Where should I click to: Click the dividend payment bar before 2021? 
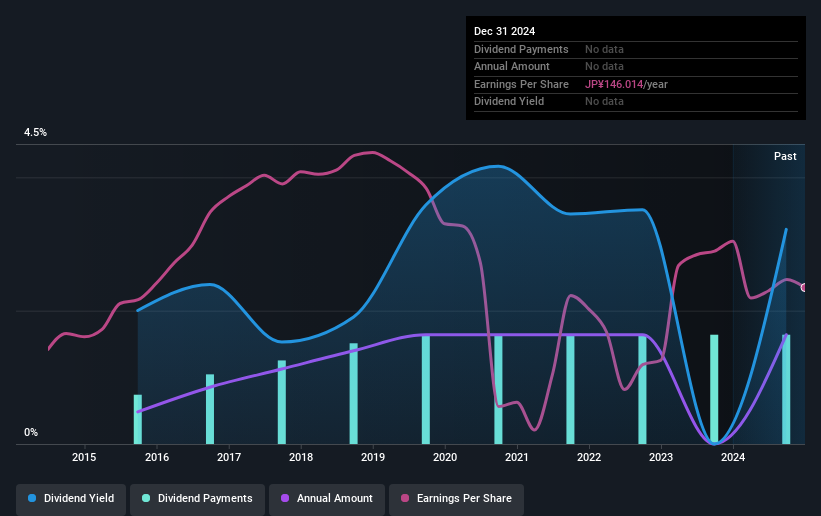[x=498, y=389]
